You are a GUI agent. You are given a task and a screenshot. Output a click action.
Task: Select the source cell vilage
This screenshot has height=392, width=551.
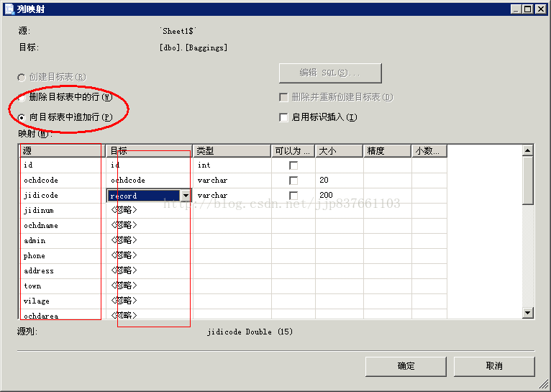tap(62, 301)
